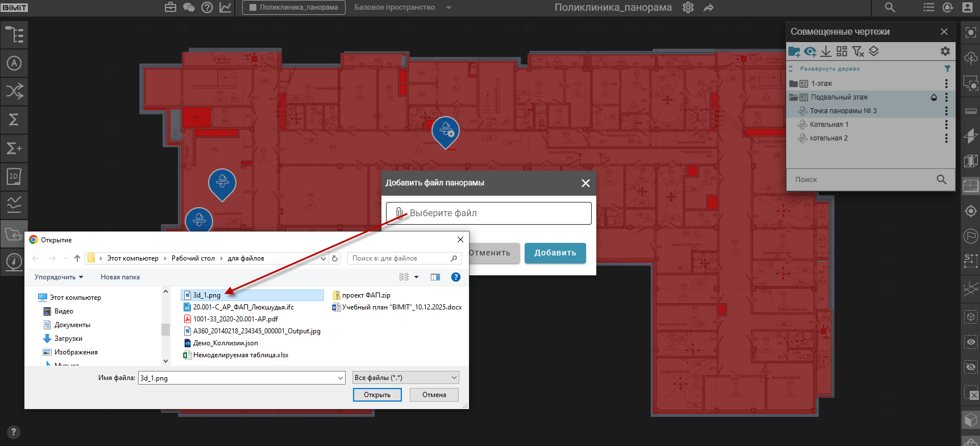Expand the 1-этаж folder
Screen dimensions: 980x446
[794, 84]
